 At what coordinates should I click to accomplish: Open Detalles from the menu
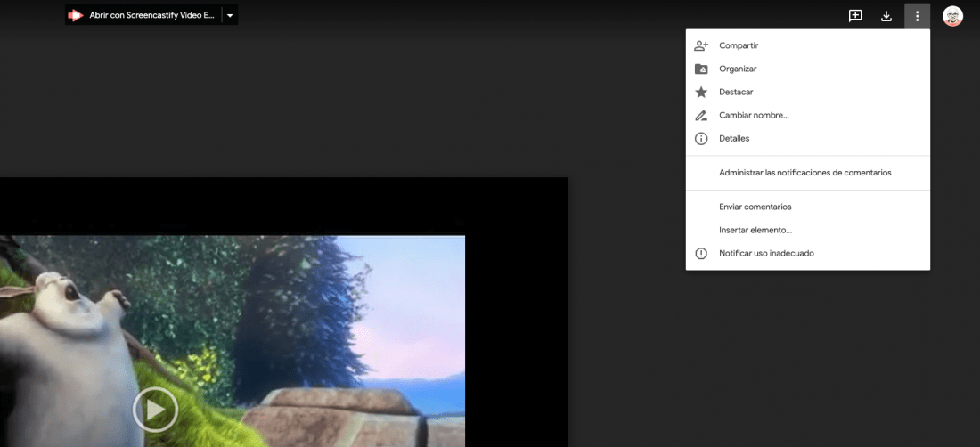pos(807,139)
